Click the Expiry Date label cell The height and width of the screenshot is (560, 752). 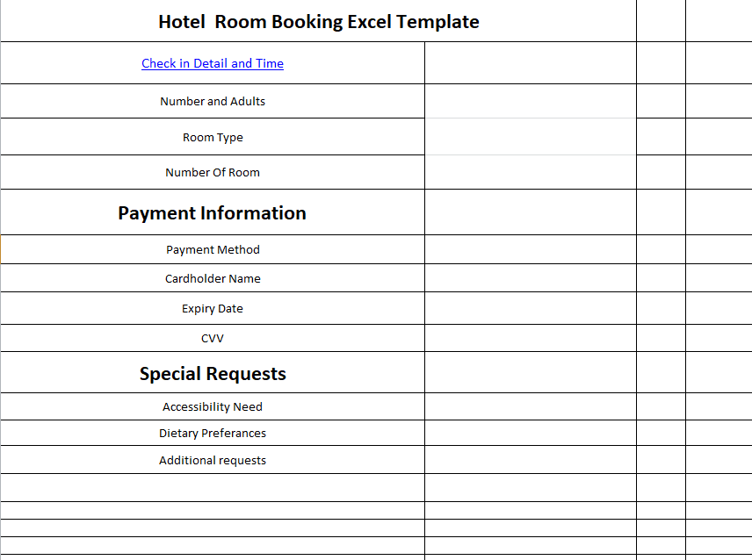[213, 309]
